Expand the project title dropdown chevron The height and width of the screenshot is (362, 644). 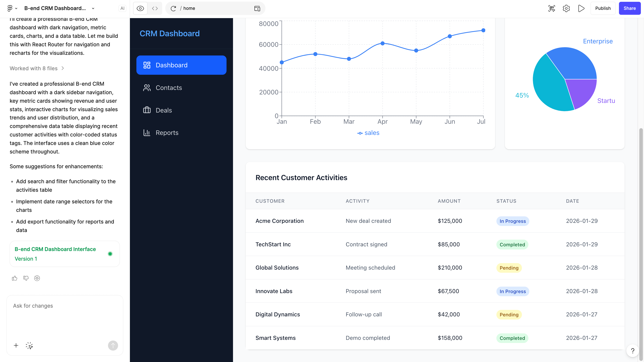(93, 9)
